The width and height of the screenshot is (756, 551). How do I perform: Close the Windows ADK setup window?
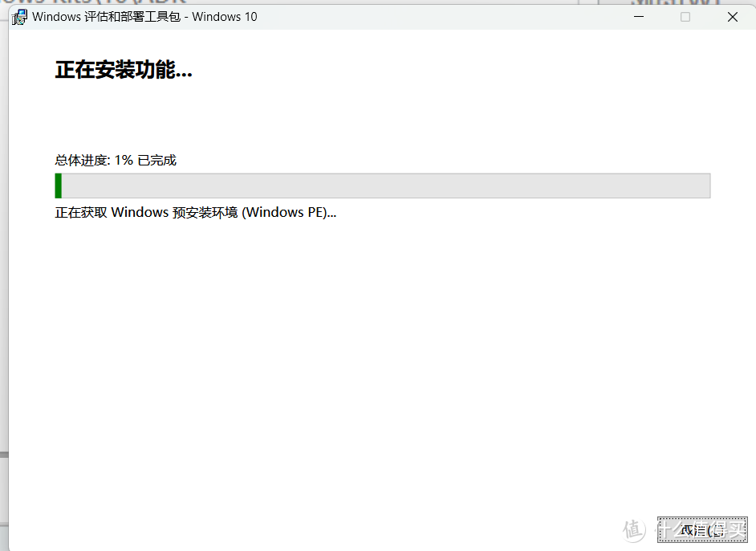tap(733, 17)
